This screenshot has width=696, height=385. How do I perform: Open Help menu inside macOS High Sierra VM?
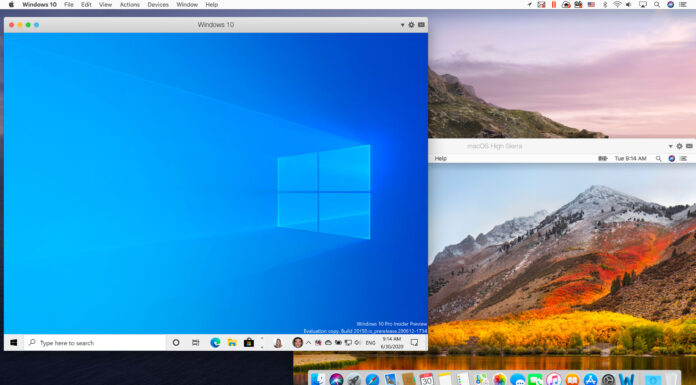[440, 159]
